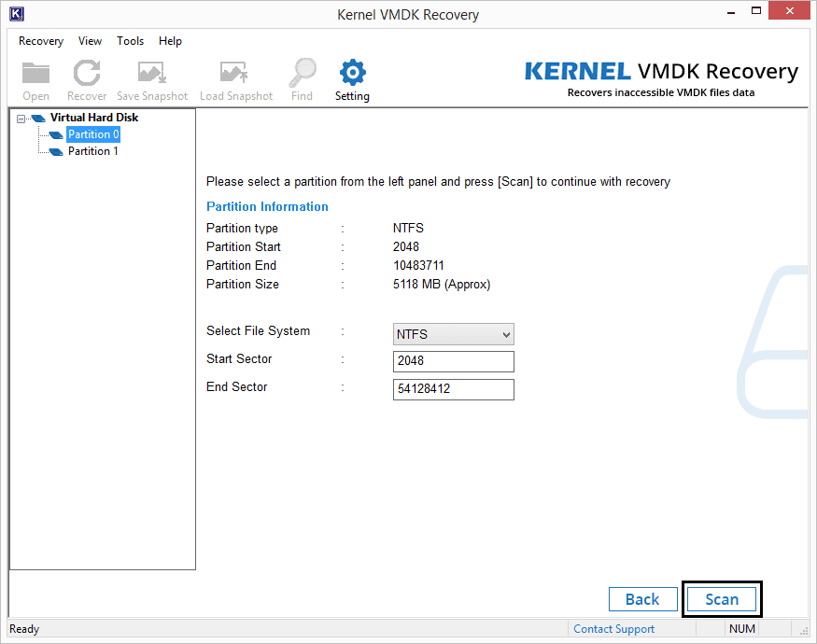Minimize the Kernel VMDK Recovery window
The image size is (817, 644).
731,11
